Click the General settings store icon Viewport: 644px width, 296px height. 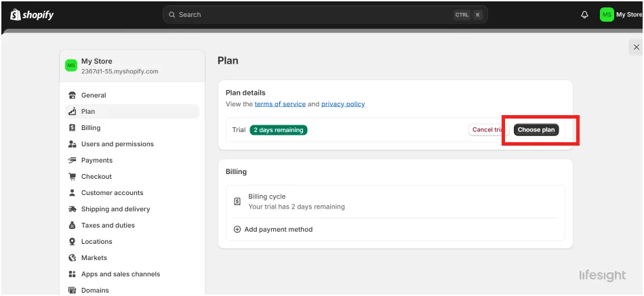click(x=73, y=96)
